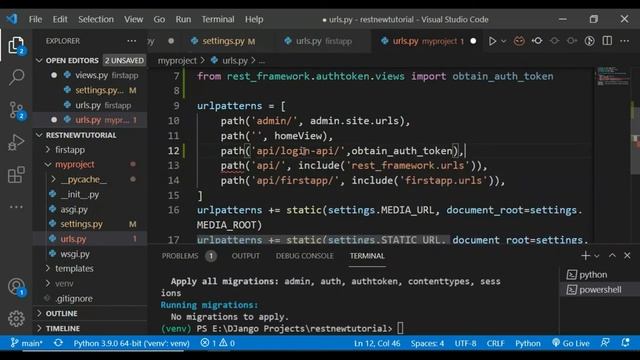
Task: Open views.py in Open Editors
Action: [90, 76]
